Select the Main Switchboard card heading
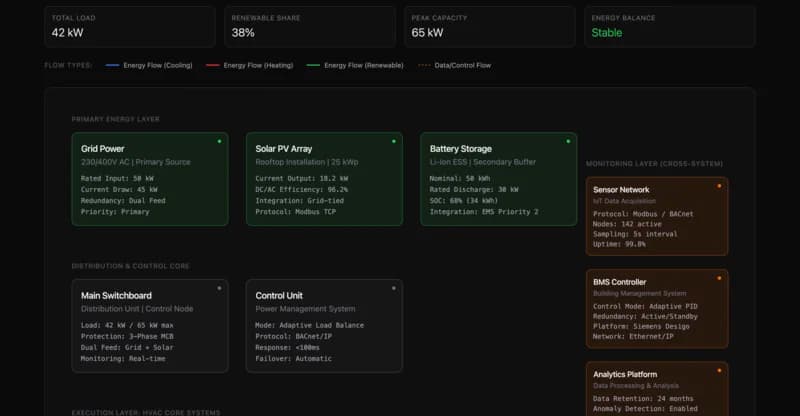 point(116,296)
